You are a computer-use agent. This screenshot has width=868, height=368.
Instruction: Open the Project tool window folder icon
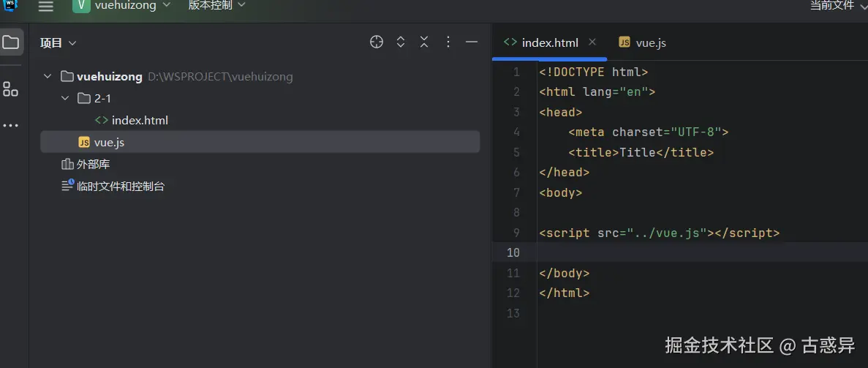tap(11, 42)
